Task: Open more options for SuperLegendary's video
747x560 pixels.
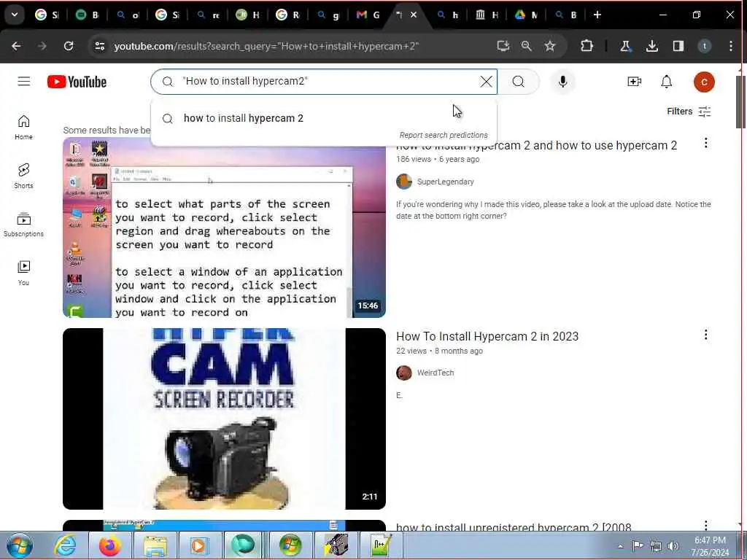Action: click(705, 143)
